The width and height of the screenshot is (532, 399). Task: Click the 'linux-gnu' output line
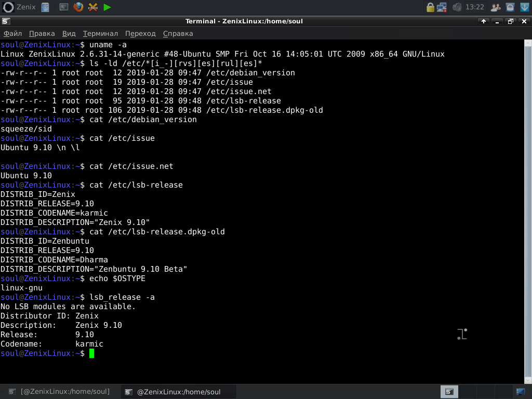(21, 288)
